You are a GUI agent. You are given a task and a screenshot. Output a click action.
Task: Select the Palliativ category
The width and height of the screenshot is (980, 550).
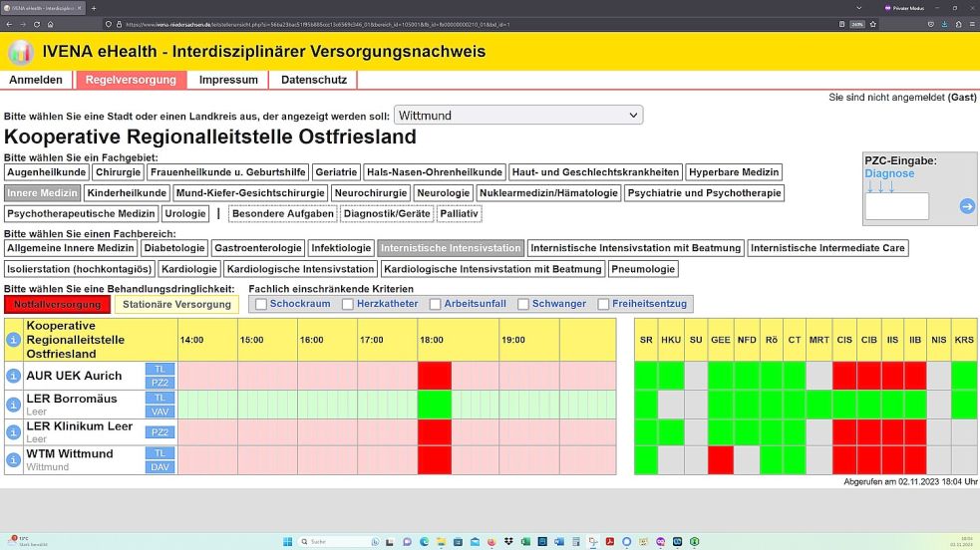click(x=459, y=213)
